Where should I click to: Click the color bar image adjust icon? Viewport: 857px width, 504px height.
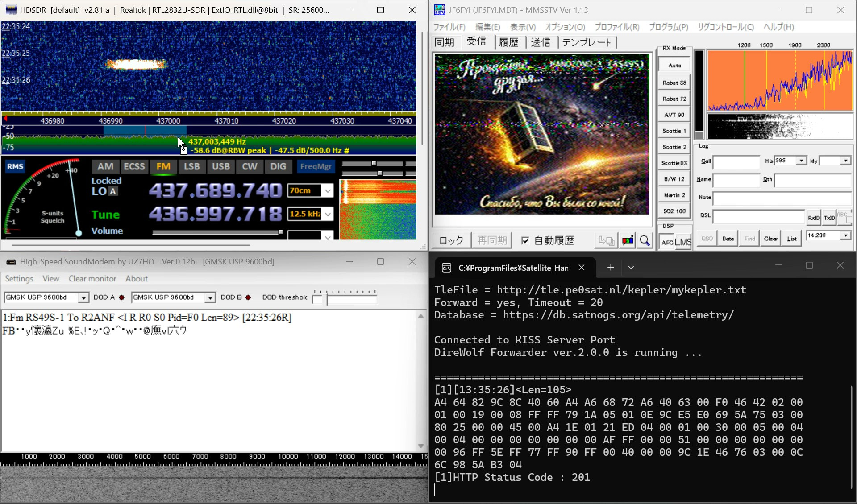tap(628, 241)
